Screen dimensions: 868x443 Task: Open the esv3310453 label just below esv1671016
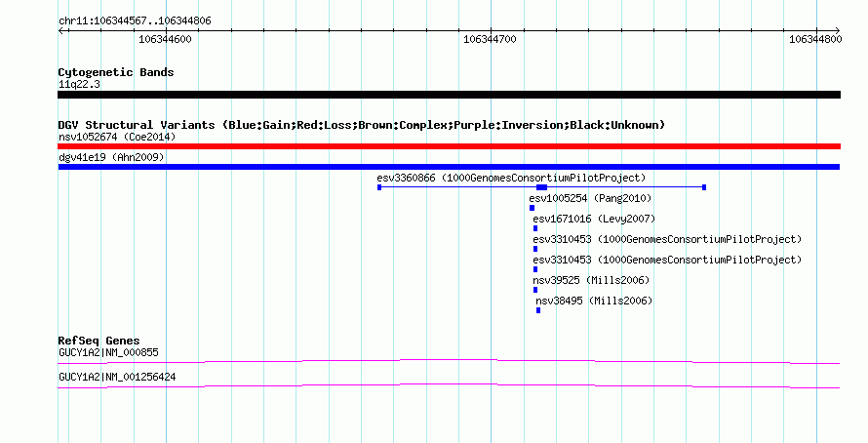click(667, 239)
